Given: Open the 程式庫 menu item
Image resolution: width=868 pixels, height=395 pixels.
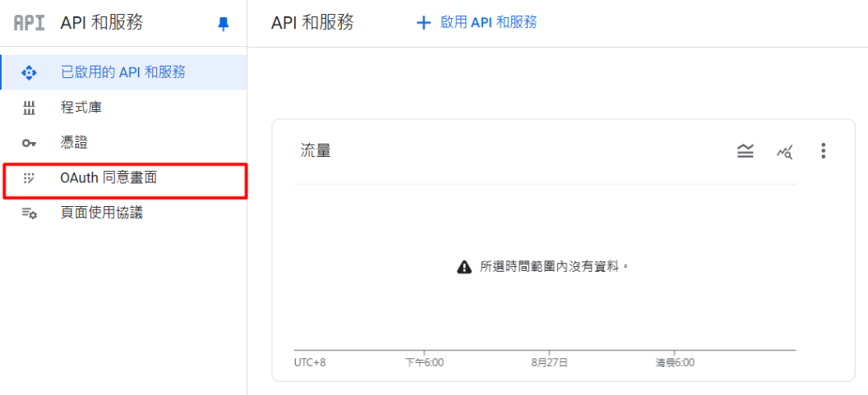Looking at the screenshot, I should click(x=124, y=108).
